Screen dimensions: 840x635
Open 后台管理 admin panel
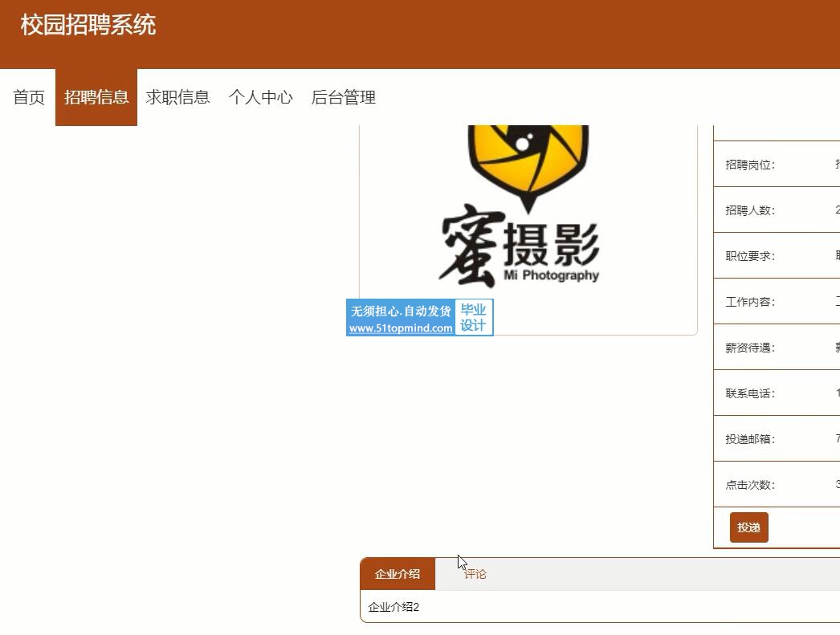point(344,97)
